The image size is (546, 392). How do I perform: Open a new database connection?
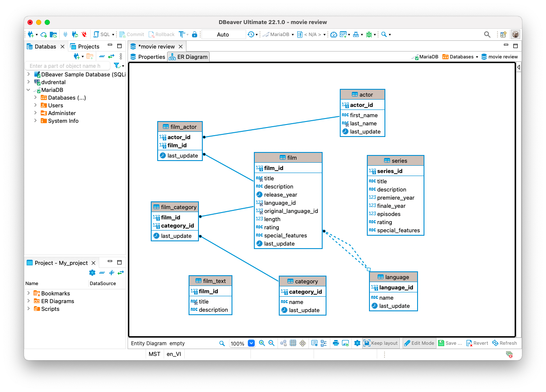31,34
